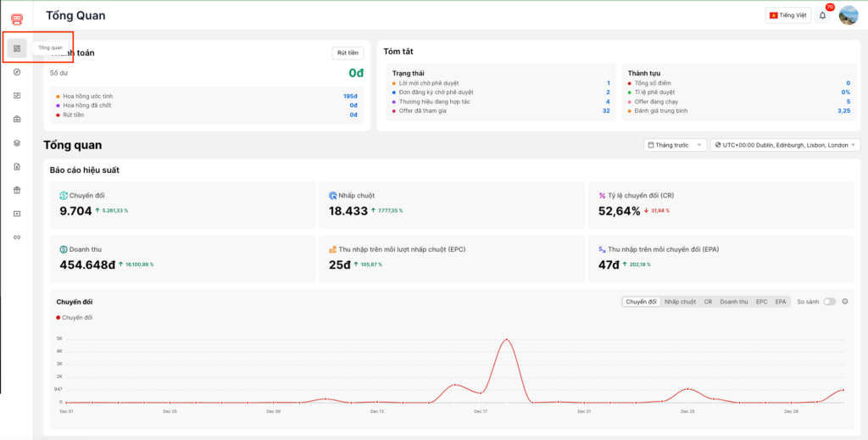Click the Doanh thu value 454.648đ
868x440 pixels.
tap(87, 265)
